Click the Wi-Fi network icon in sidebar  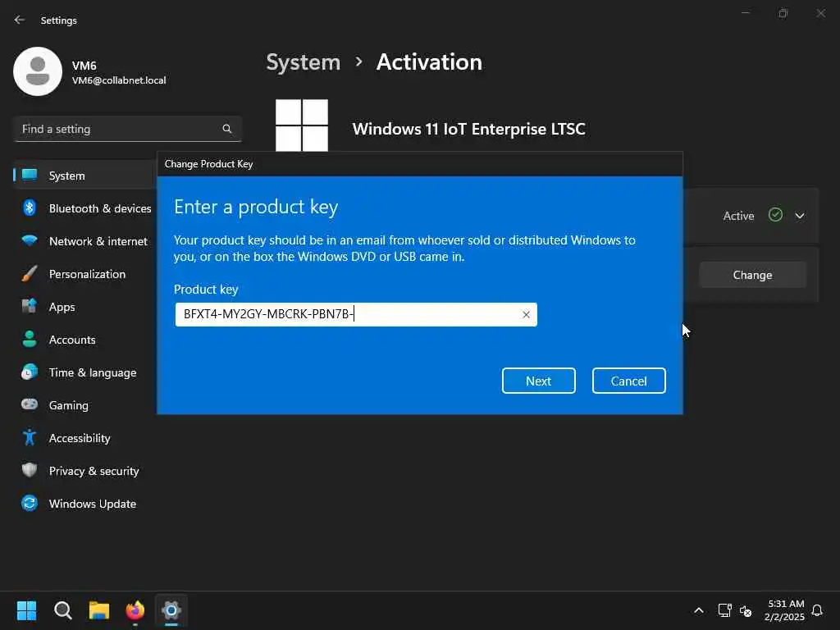coord(30,240)
